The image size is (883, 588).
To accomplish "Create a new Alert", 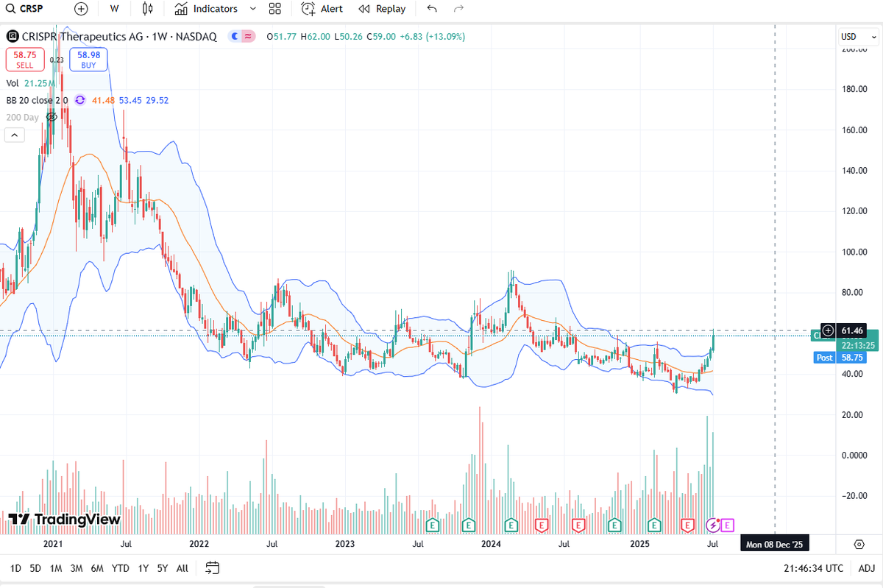I will point(322,9).
